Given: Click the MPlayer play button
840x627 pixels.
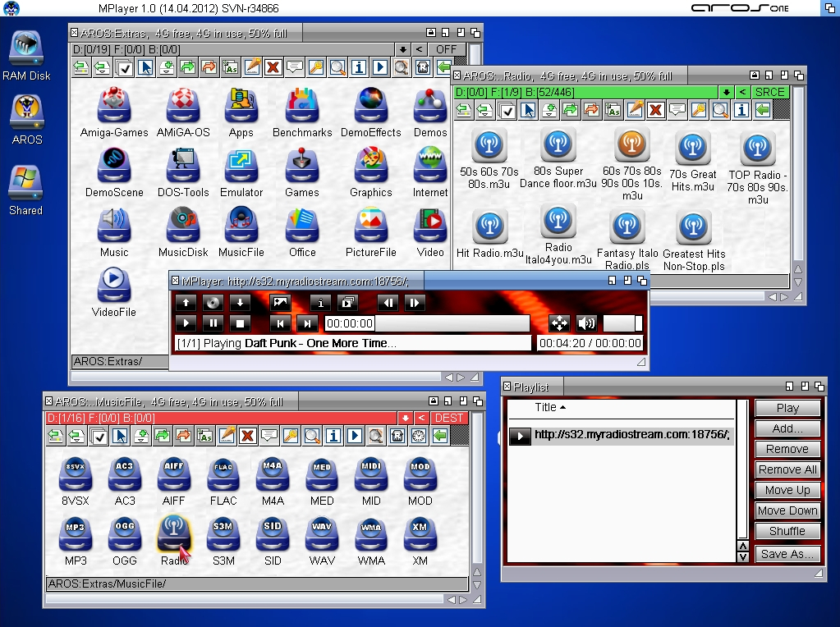Looking at the screenshot, I should click(x=186, y=323).
